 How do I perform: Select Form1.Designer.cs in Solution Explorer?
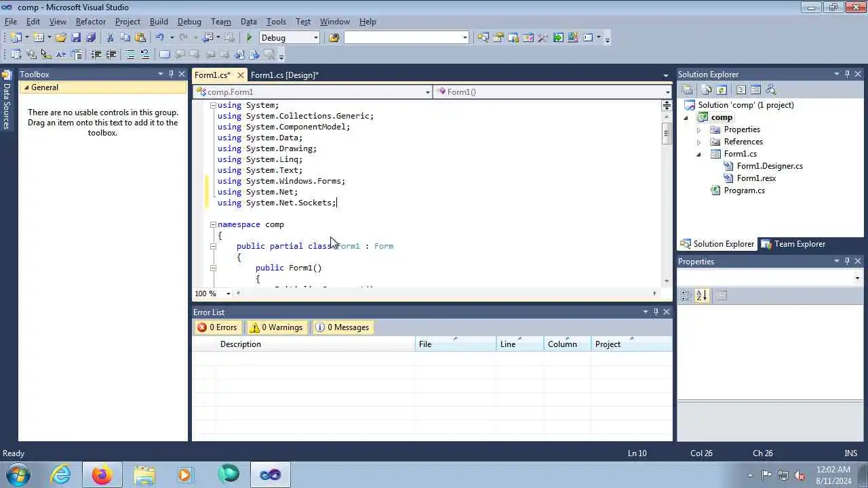770,166
